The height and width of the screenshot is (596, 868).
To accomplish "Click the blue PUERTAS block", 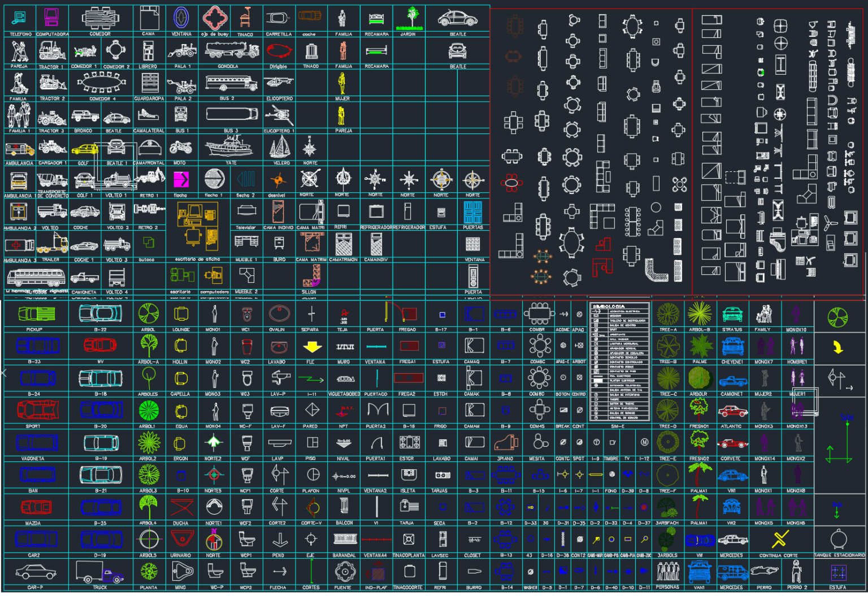I will click(472, 213).
